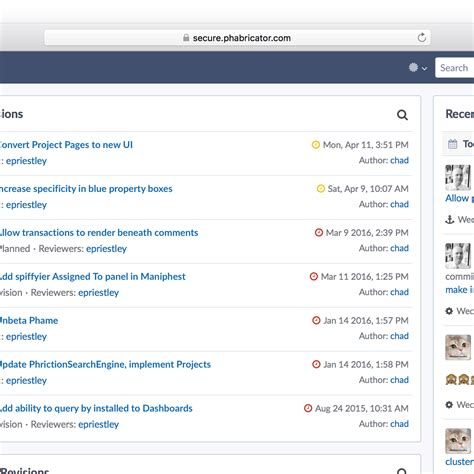474x474 pixels.
Task: Click second grayscale avatar above 'make' link
Action: [458, 256]
